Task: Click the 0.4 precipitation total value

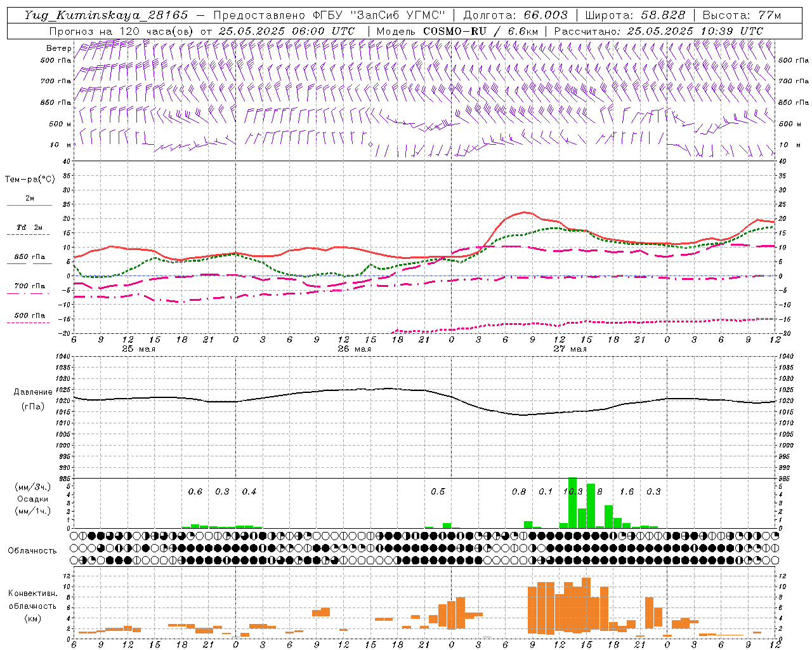Action: coord(249,491)
